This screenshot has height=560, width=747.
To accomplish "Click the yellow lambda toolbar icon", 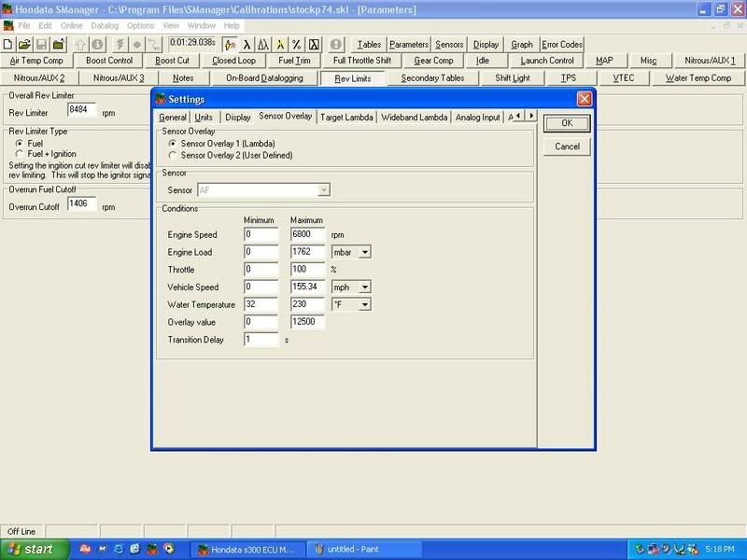I will (280, 45).
